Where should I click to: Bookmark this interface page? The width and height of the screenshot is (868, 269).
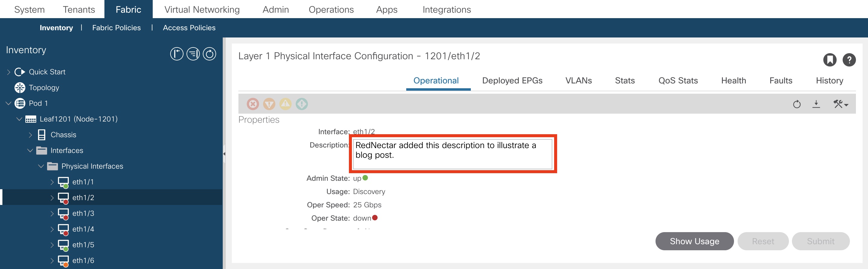pos(830,60)
